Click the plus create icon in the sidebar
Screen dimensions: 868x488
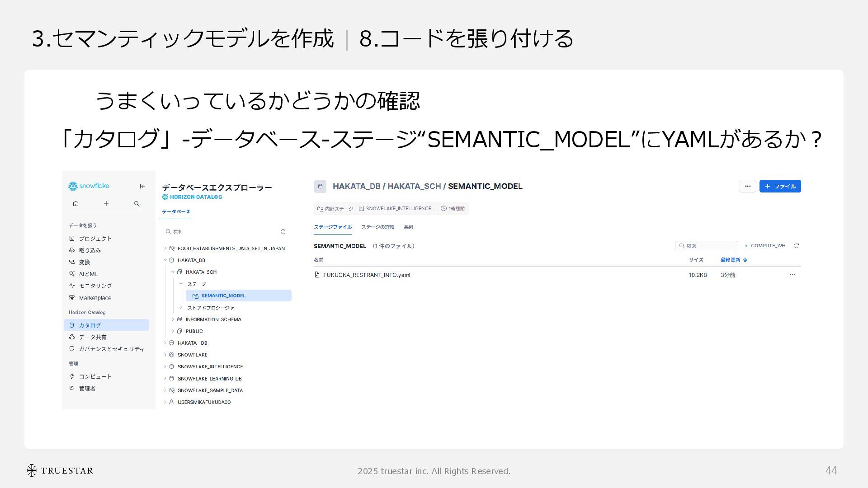coord(106,204)
